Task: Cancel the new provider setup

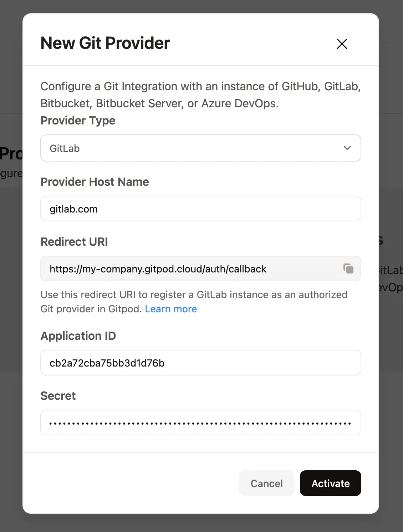Action: coord(266,483)
